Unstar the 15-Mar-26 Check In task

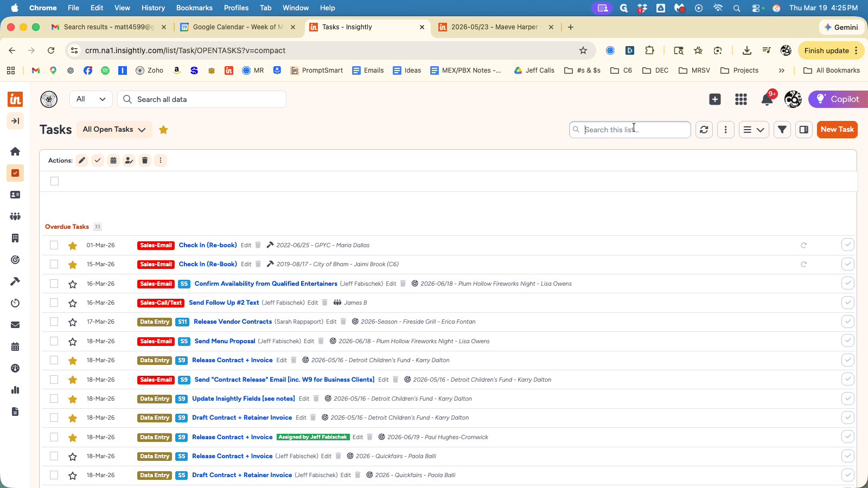coord(73,265)
